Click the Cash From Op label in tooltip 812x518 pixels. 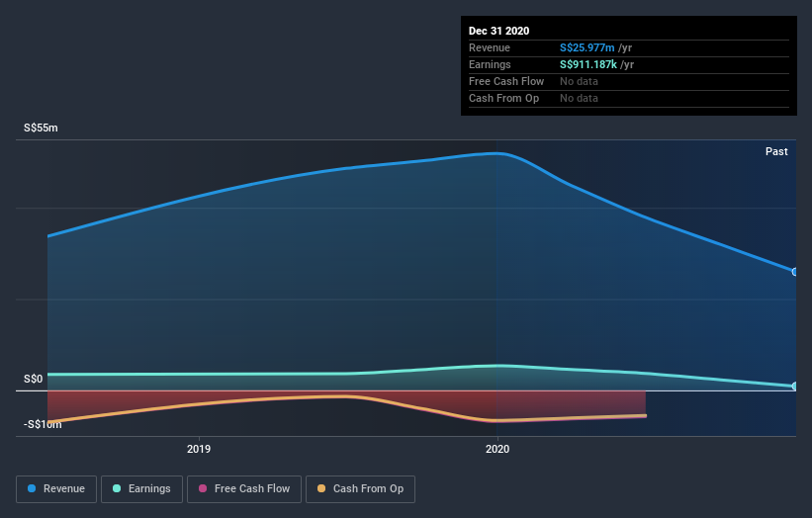tap(503, 98)
